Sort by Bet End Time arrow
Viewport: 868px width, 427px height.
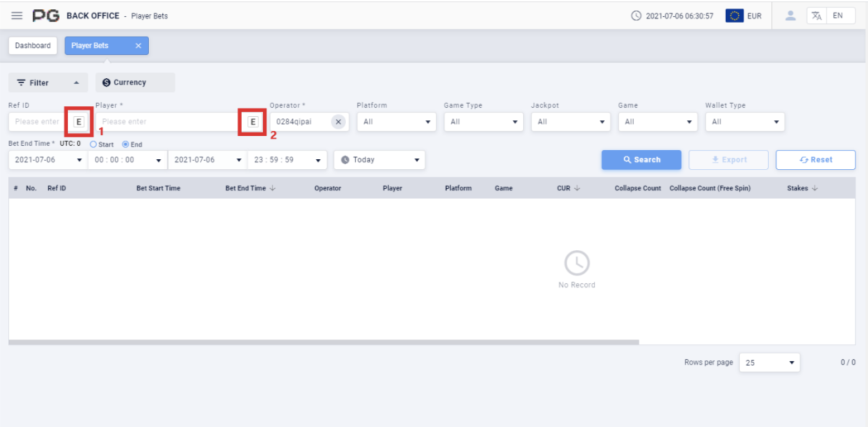273,188
